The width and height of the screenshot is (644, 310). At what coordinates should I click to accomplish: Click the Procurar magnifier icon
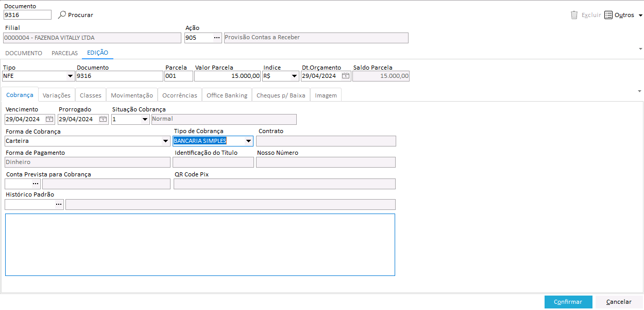pyautogui.click(x=62, y=15)
